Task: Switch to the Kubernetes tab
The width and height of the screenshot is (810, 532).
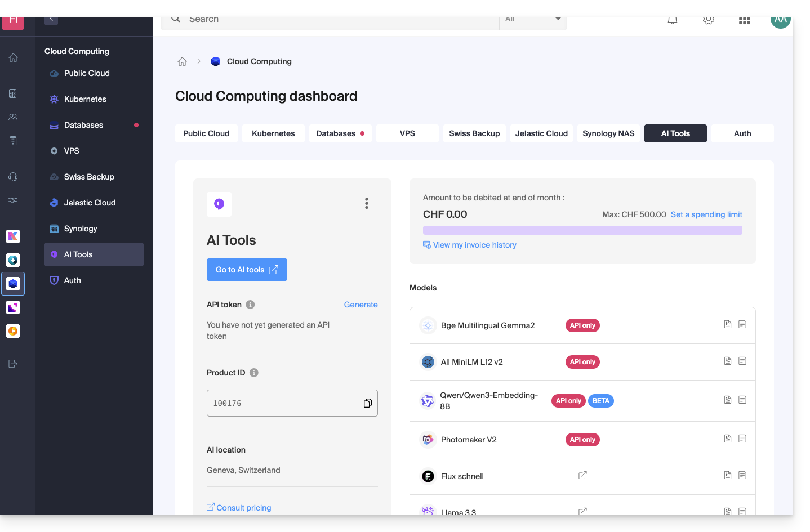Action: click(273, 133)
